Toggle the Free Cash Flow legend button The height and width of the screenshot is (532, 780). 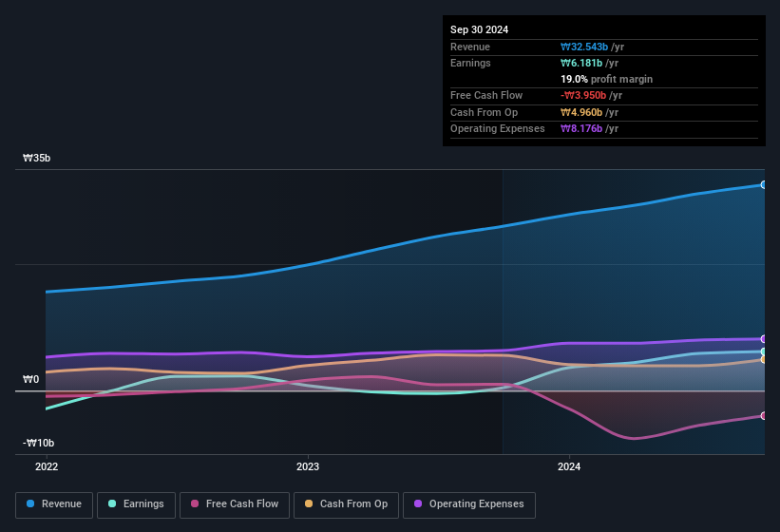tap(235, 505)
